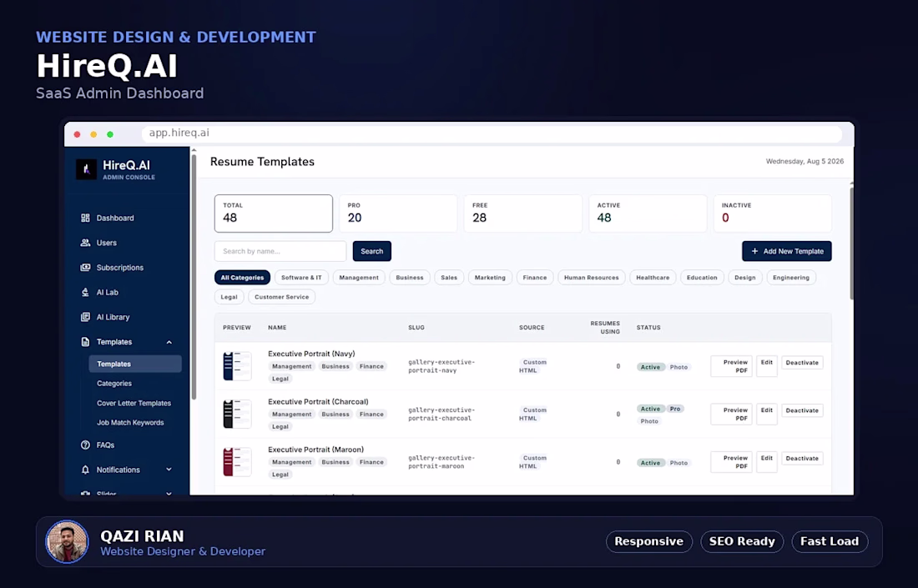The image size is (918, 588).
Task: Open Executive Portrait (Navy) preview thumbnail
Action: pos(237,366)
